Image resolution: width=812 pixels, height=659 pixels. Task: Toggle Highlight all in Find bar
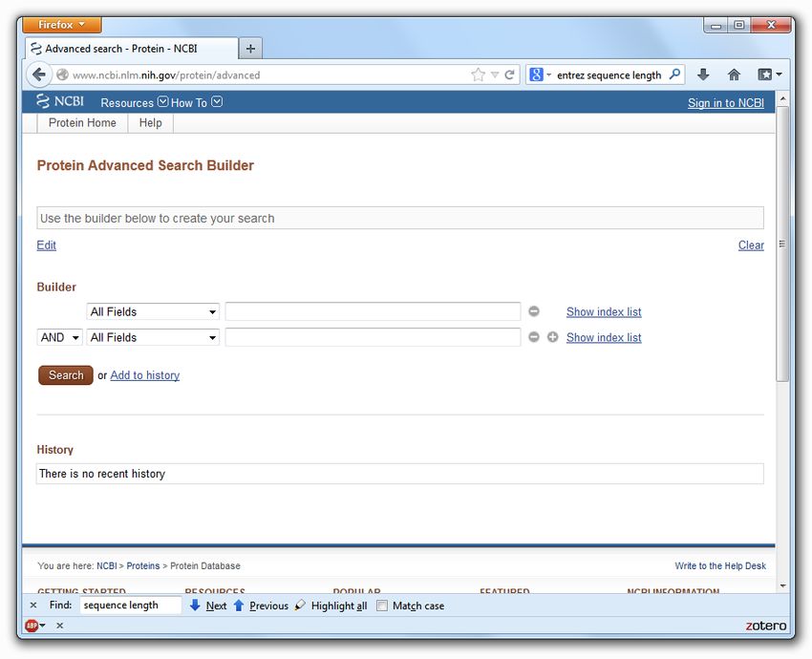point(331,606)
